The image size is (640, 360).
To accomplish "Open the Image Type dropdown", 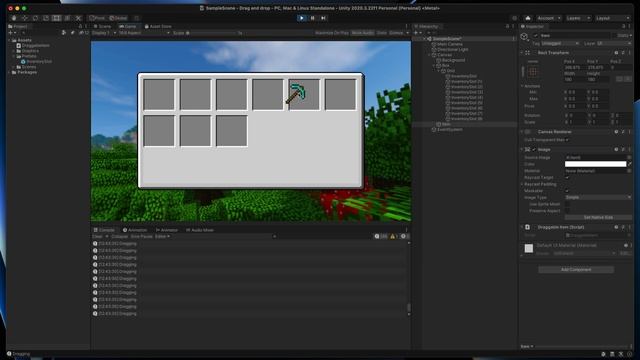I will (x=598, y=198).
